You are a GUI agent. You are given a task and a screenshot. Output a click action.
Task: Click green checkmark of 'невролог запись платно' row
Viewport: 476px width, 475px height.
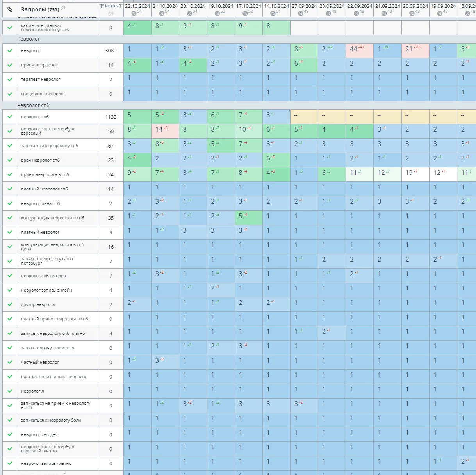click(10, 463)
